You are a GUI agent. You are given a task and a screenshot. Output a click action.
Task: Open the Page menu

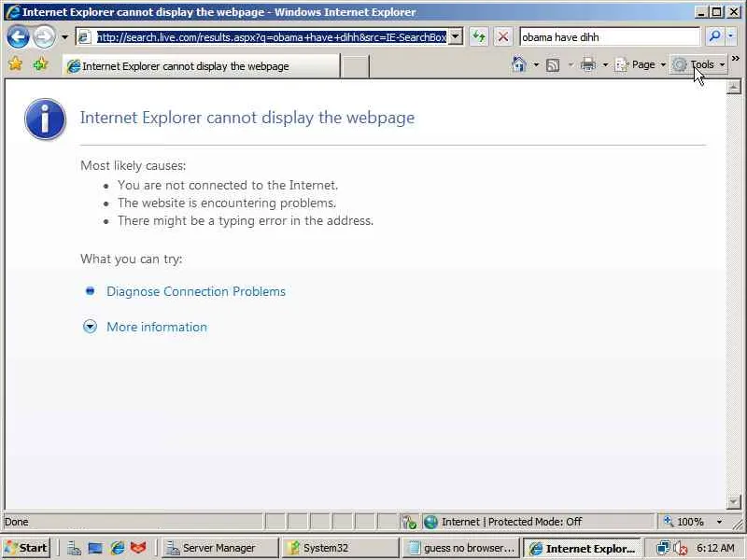[641, 64]
